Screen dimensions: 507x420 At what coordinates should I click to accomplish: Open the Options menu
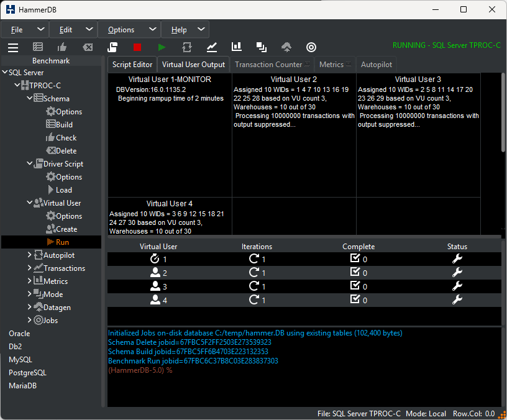pyautogui.click(x=129, y=29)
